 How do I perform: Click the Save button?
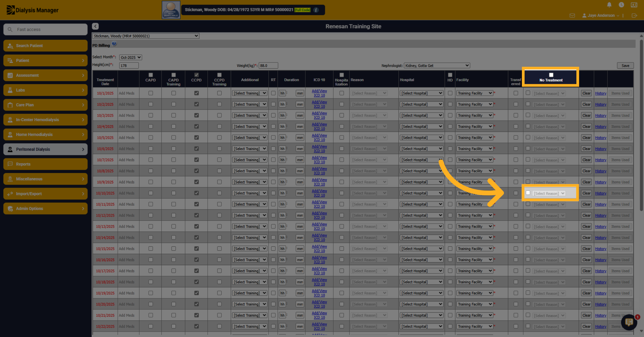coord(625,65)
